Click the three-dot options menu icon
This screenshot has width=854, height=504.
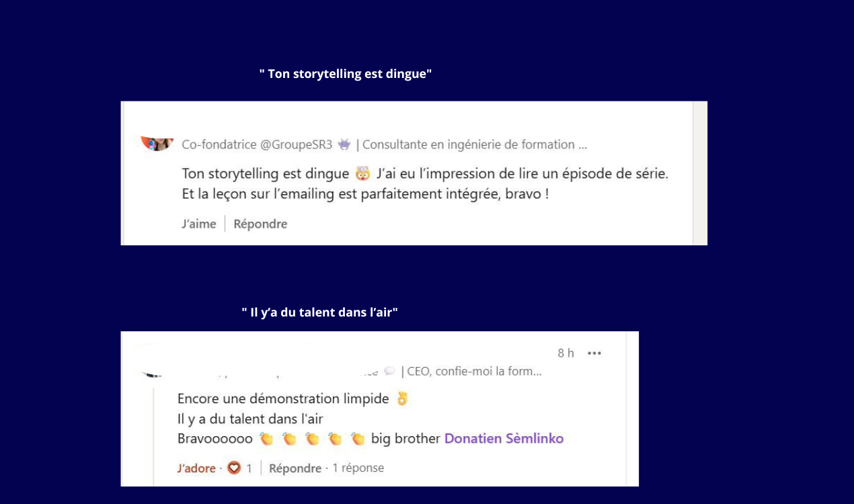coord(594,353)
